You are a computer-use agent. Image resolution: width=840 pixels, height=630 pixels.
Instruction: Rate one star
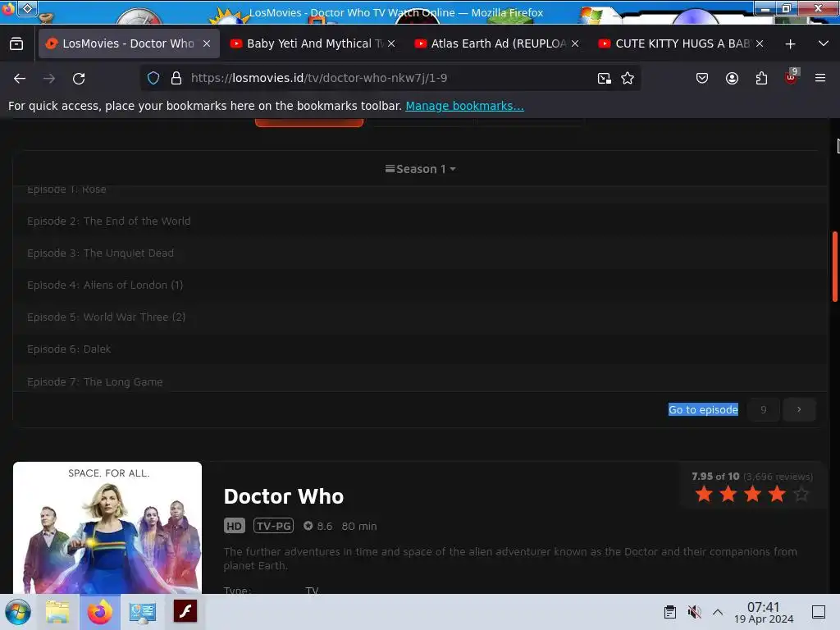coord(704,494)
